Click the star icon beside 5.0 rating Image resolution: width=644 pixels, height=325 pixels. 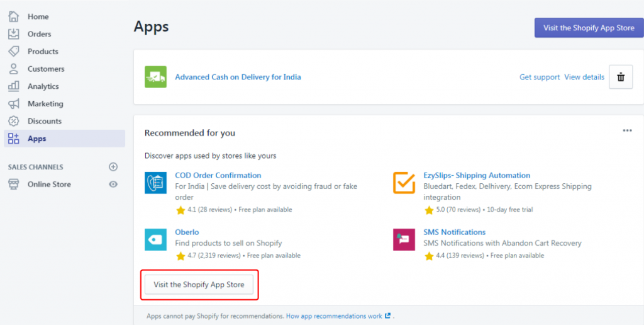pos(429,210)
